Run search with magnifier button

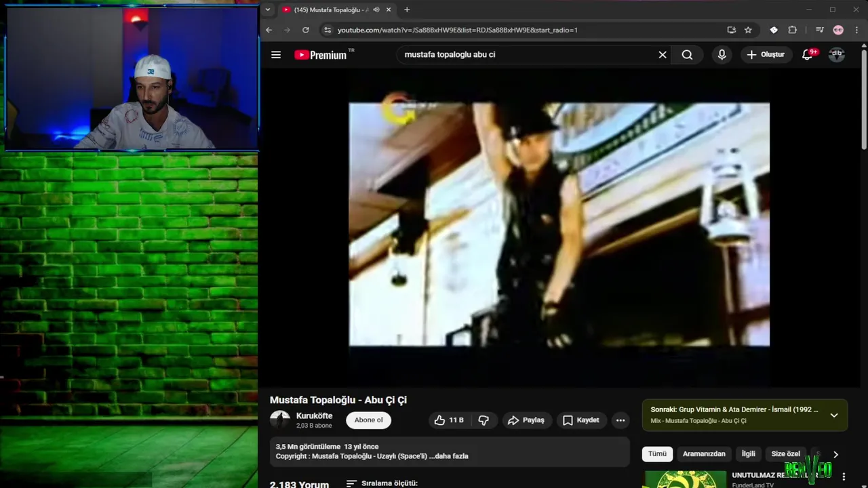[x=687, y=55]
